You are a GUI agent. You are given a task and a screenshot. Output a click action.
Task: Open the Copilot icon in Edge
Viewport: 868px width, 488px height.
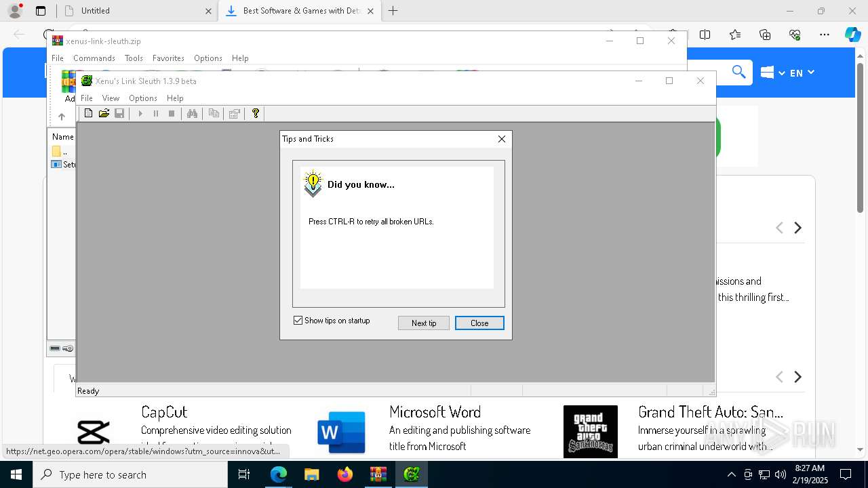point(852,35)
